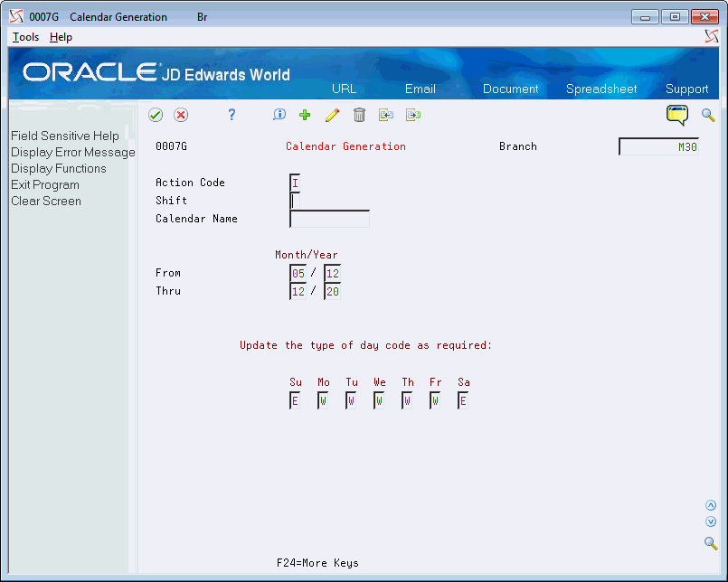Click the Tu day code field
Screen dimensions: 728x582
tap(351, 400)
